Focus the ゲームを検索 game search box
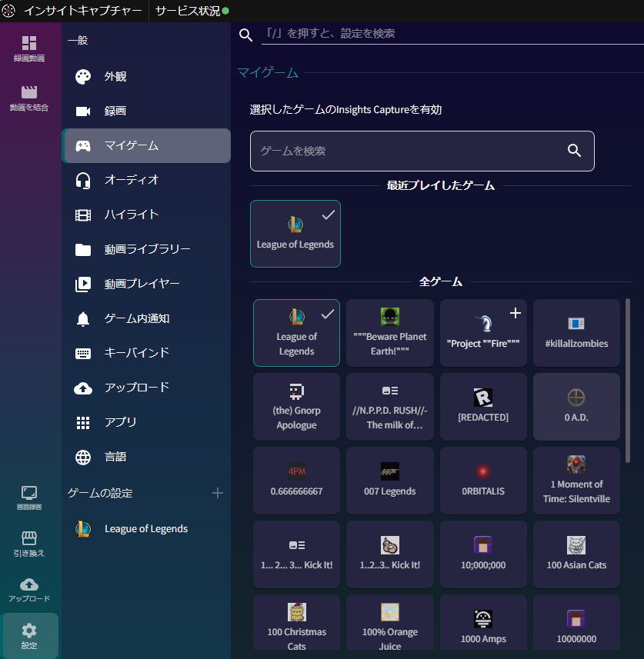Viewport: 644px width, 659px height. 422,151
